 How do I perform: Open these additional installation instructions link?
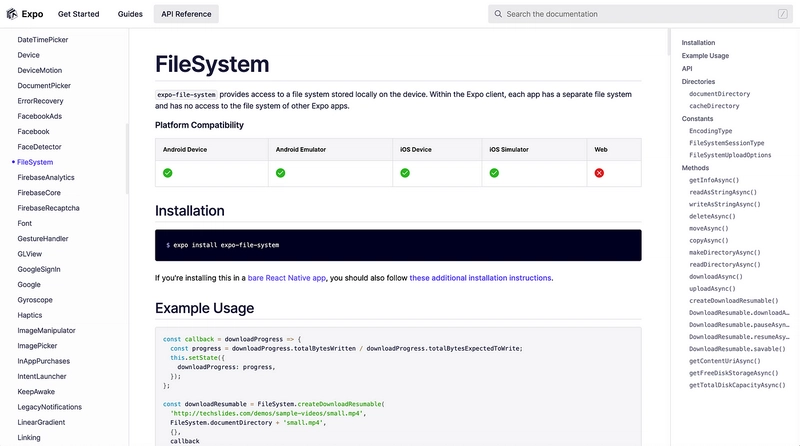pos(480,278)
